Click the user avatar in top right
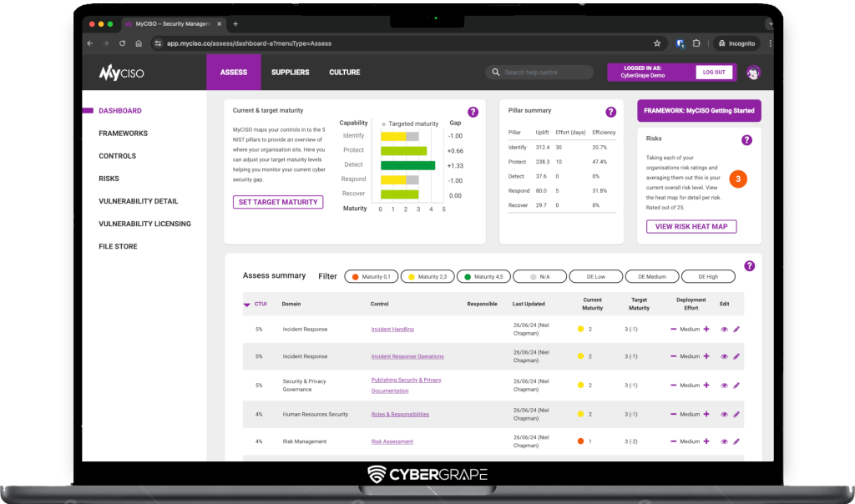The height and width of the screenshot is (504, 855). tap(753, 73)
